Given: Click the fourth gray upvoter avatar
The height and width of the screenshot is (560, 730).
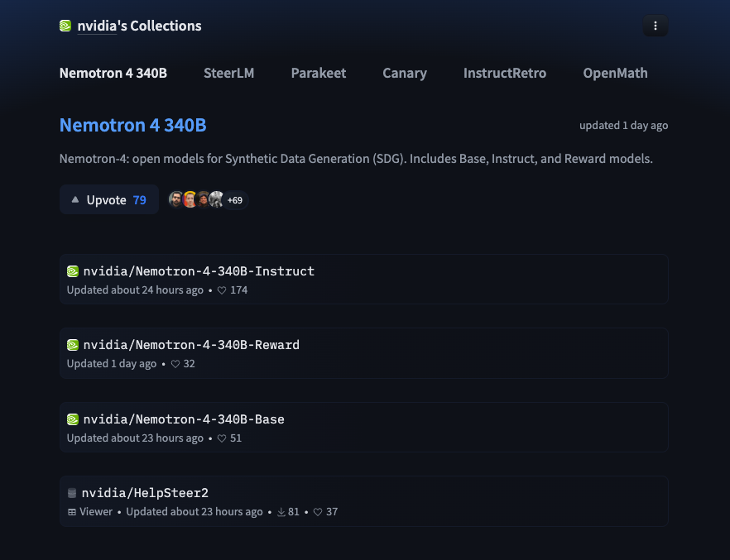Looking at the screenshot, I should 216,199.
